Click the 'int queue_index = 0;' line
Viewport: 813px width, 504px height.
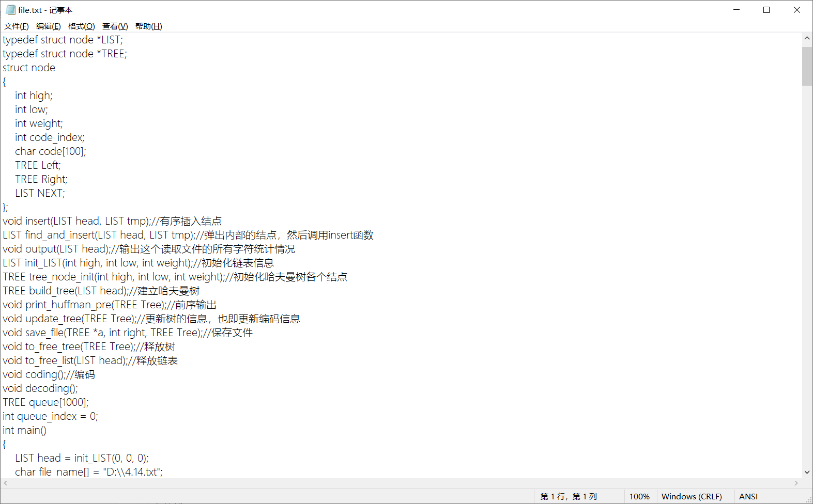click(x=50, y=416)
